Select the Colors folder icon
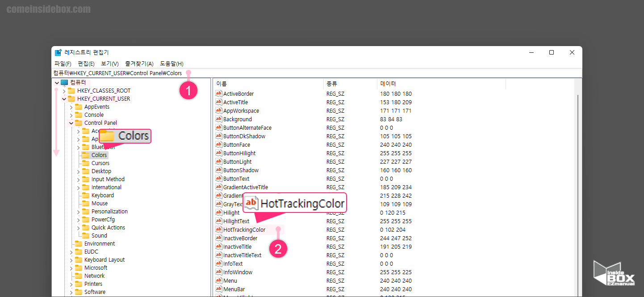The width and height of the screenshot is (644, 297). 85,155
